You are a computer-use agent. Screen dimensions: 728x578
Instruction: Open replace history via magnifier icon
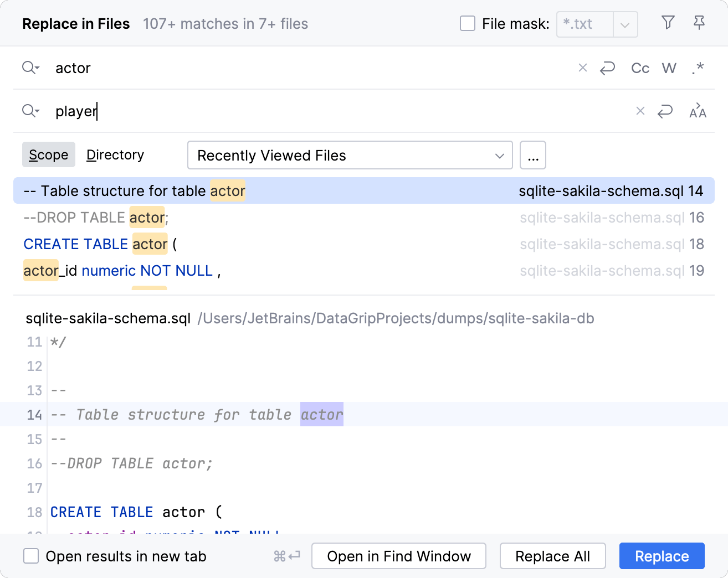[30, 111]
